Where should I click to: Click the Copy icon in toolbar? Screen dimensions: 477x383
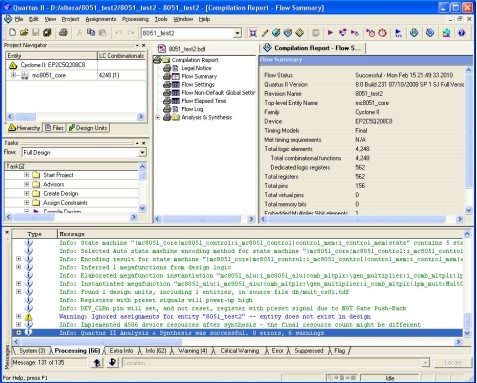pyautogui.click(x=91, y=33)
